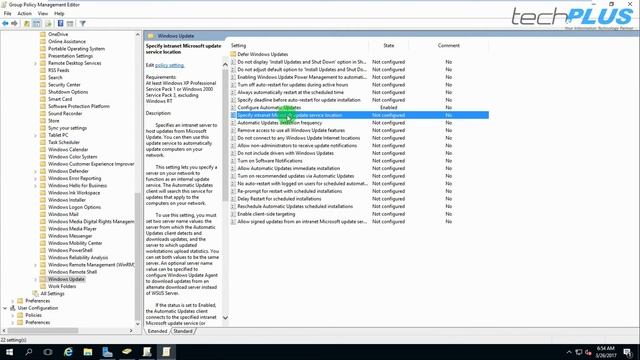Image resolution: width=640 pixels, height=360 pixels.
Task: Launch Internet Explorer from taskbar
Action: 68,352
